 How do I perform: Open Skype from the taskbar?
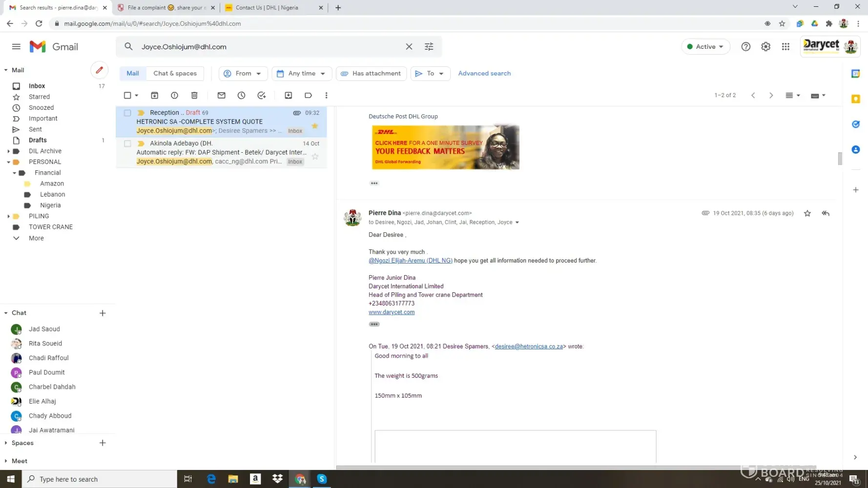point(322,479)
